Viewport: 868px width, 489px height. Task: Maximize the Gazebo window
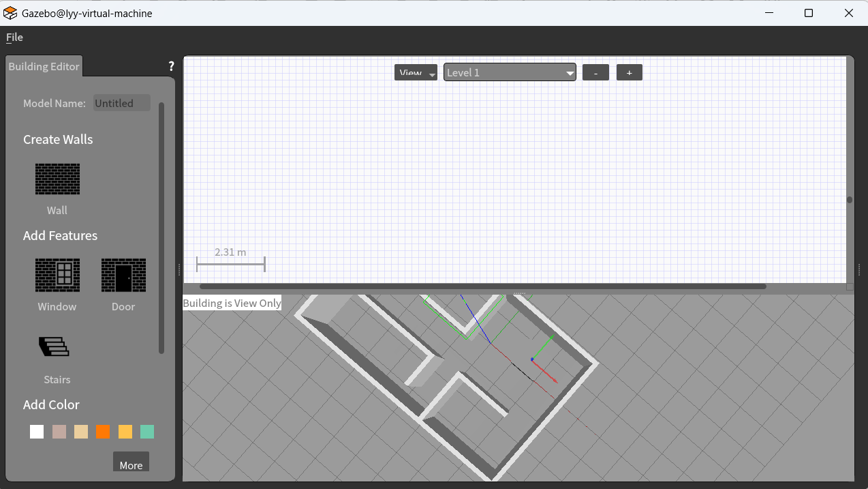point(809,13)
